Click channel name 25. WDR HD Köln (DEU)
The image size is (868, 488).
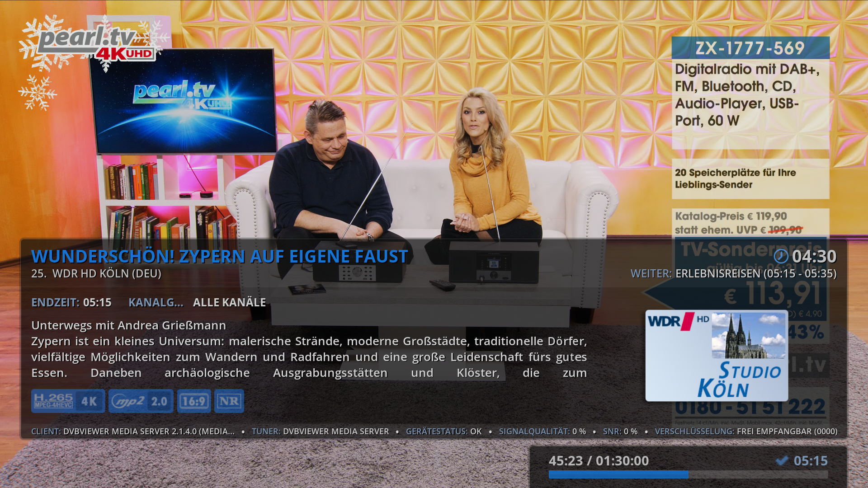[96, 273]
